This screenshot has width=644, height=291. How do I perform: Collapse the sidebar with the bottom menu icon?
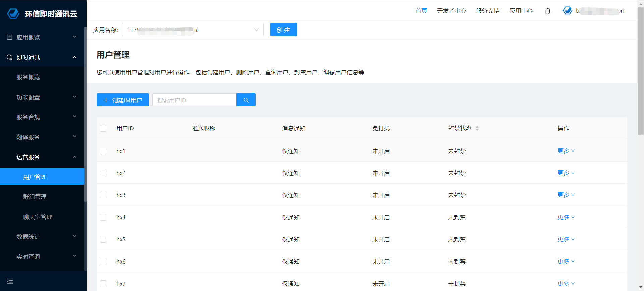point(10,281)
